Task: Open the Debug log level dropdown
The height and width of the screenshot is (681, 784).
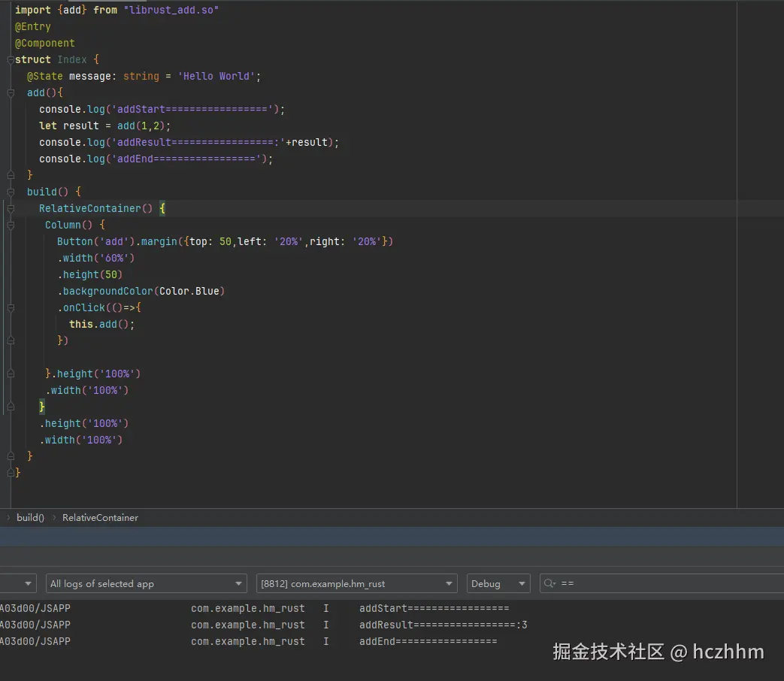Action: click(x=498, y=583)
